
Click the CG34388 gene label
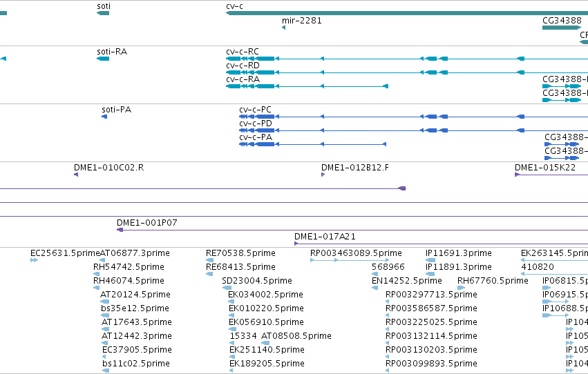tap(562, 20)
